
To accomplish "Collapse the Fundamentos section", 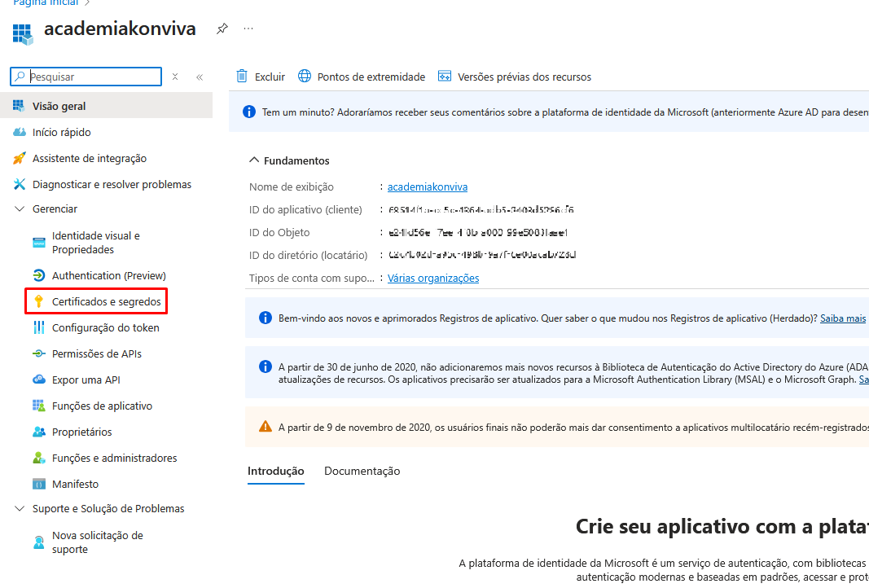I will pyautogui.click(x=254, y=160).
